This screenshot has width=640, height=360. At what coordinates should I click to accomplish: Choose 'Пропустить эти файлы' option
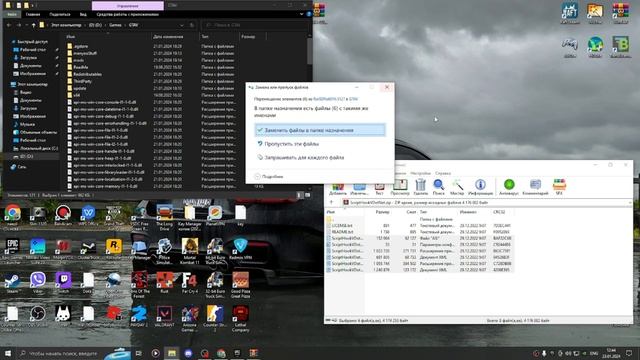(292, 144)
